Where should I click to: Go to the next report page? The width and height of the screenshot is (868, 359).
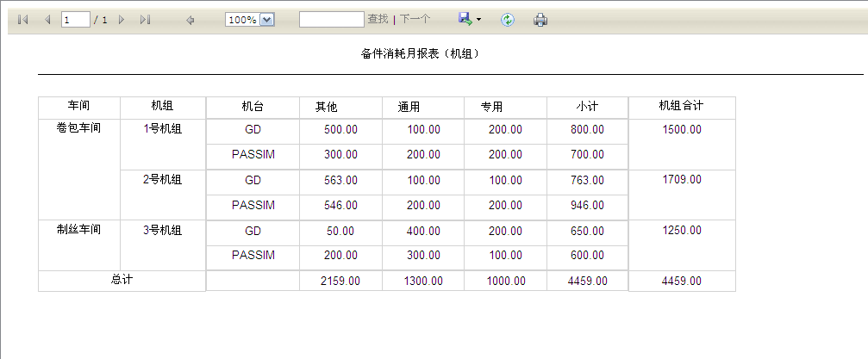[x=122, y=20]
